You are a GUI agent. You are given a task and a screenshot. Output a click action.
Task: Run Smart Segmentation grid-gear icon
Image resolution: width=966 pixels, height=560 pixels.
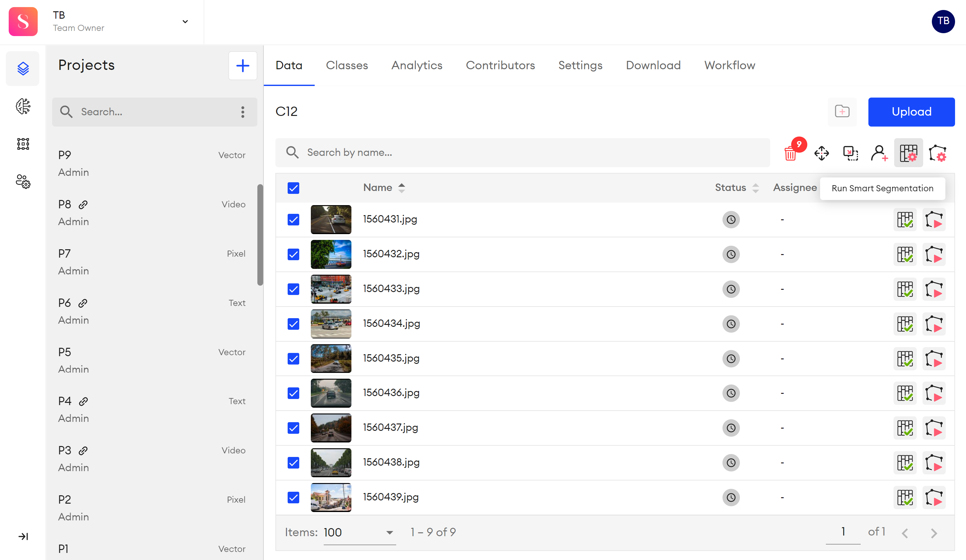tap(908, 153)
